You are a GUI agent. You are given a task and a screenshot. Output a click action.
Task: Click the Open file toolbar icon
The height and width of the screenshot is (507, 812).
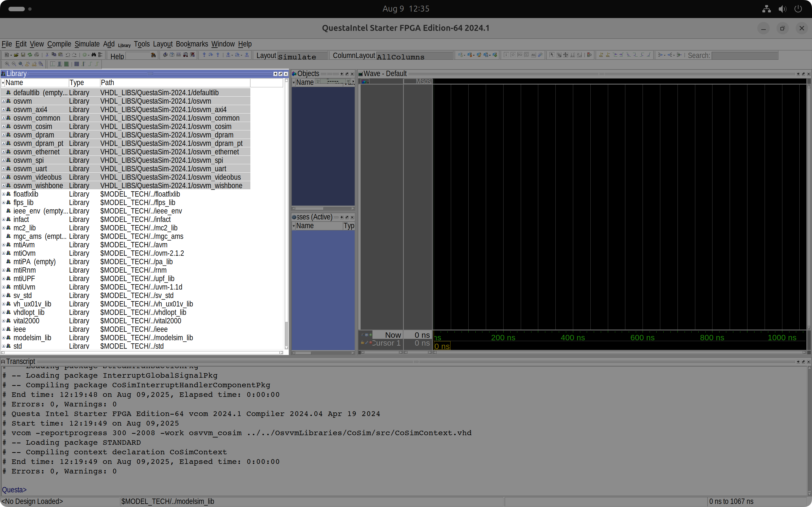pyautogui.click(x=16, y=55)
